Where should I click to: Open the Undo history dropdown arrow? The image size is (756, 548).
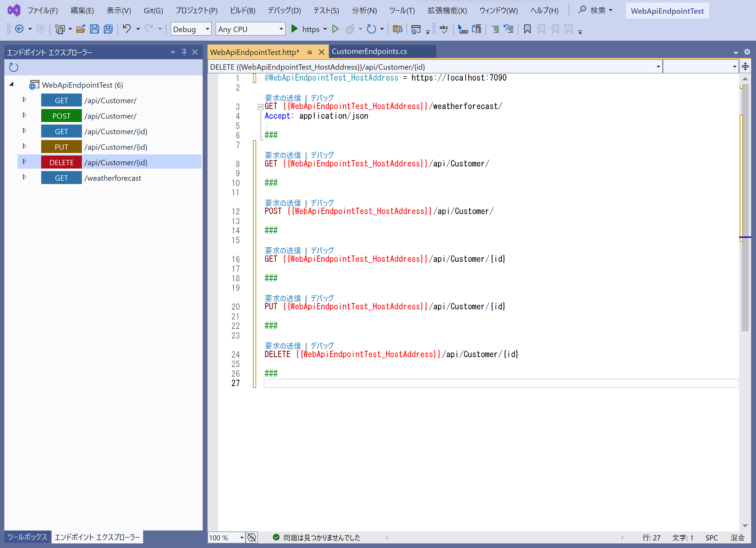pos(138,29)
